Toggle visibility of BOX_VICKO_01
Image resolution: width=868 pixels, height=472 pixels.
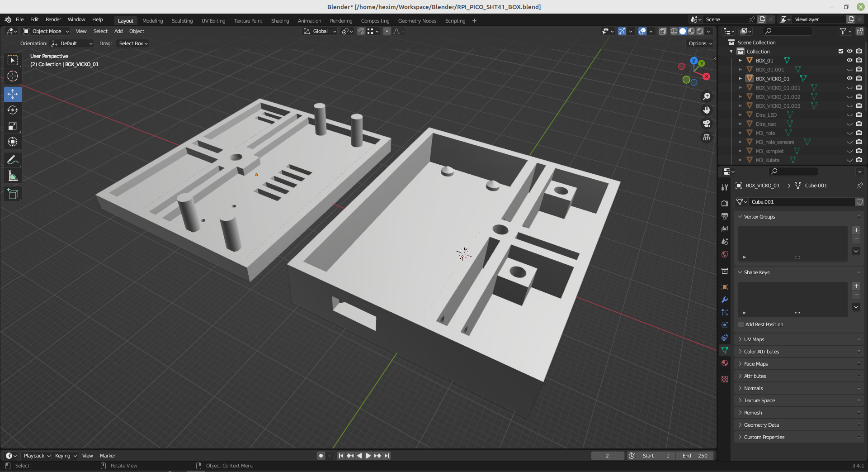(x=849, y=78)
